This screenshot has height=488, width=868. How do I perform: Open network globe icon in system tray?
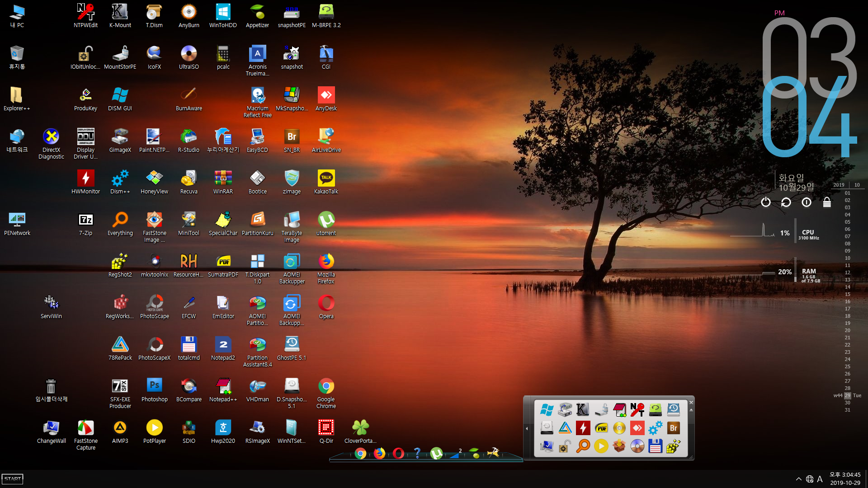point(810,479)
